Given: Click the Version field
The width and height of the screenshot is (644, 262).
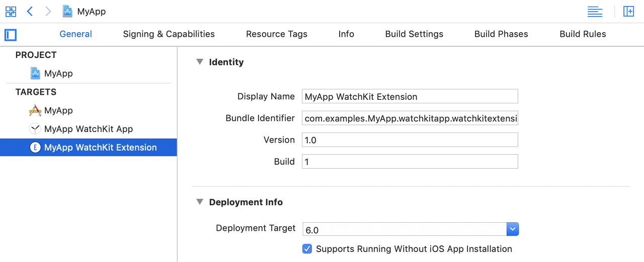Looking at the screenshot, I should coord(410,140).
